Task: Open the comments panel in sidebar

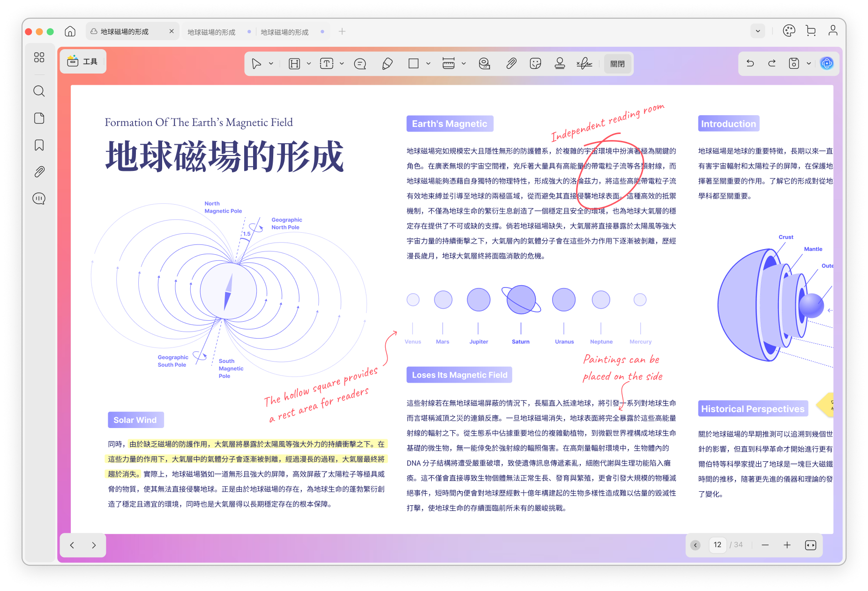Action: click(39, 199)
